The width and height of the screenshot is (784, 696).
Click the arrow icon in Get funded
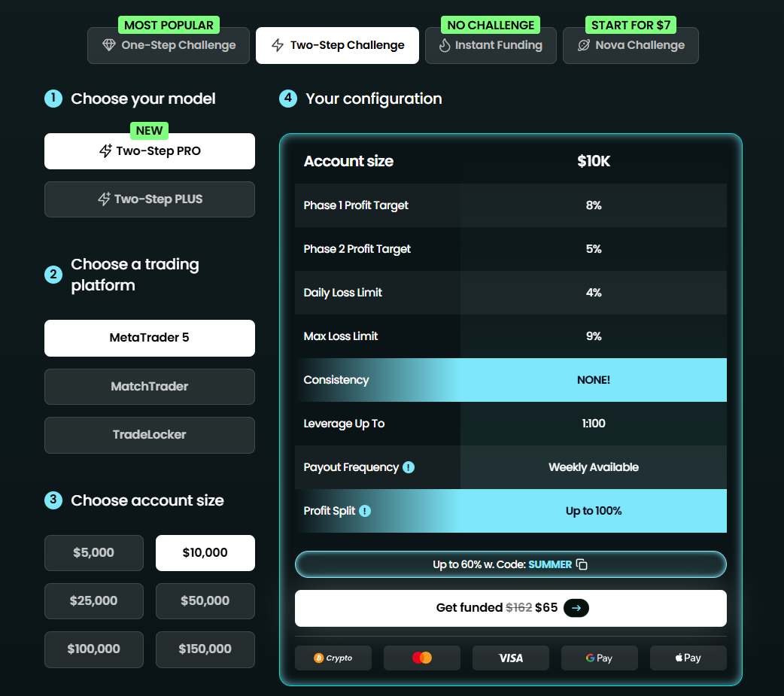576,608
